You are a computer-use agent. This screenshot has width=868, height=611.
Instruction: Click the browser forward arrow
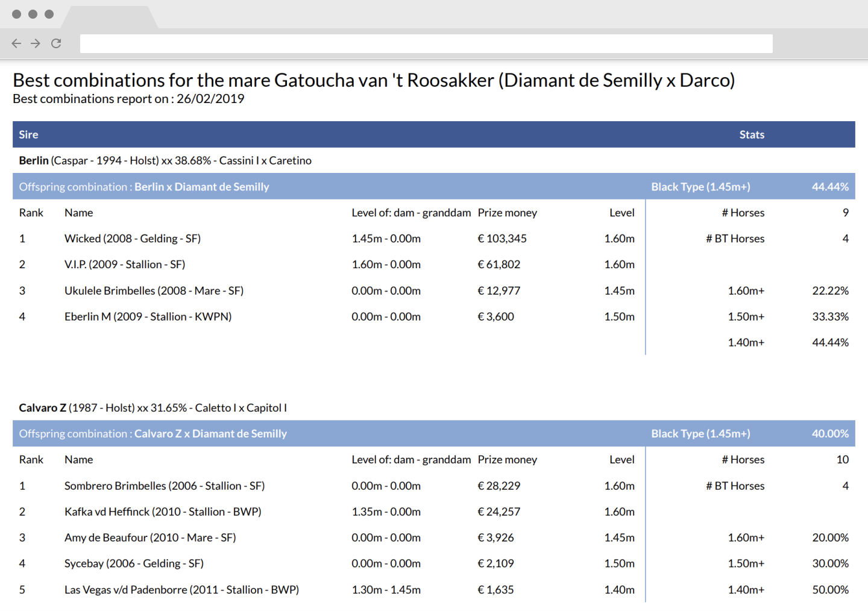tap(36, 43)
